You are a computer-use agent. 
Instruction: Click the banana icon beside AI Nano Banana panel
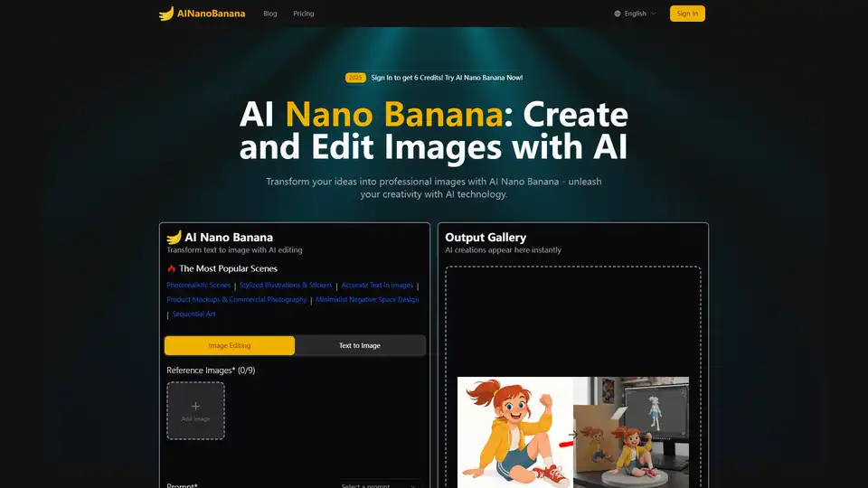[x=174, y=238]
